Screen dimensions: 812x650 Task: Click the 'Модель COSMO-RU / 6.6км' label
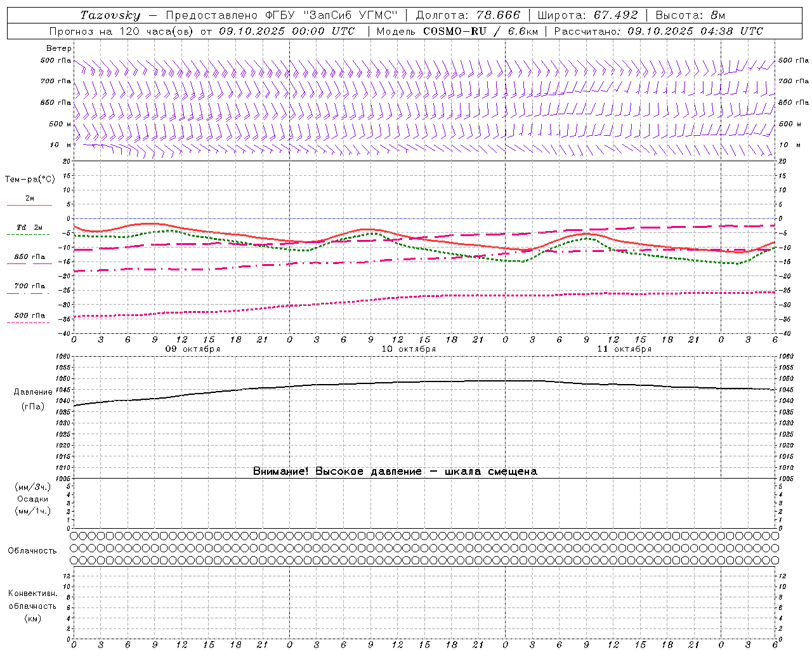pyautogui.click(x=457, y=31)
